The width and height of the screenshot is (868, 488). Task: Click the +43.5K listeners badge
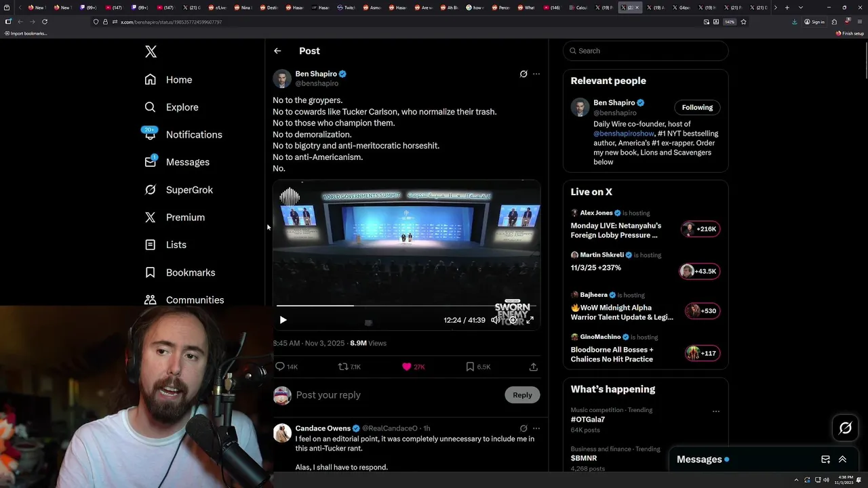click(700, 271)
